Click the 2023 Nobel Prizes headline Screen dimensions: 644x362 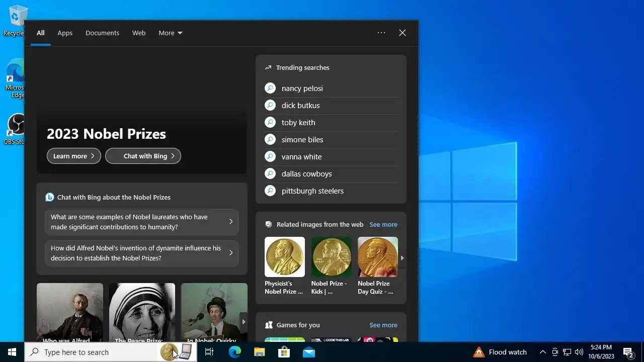(106, 134)
